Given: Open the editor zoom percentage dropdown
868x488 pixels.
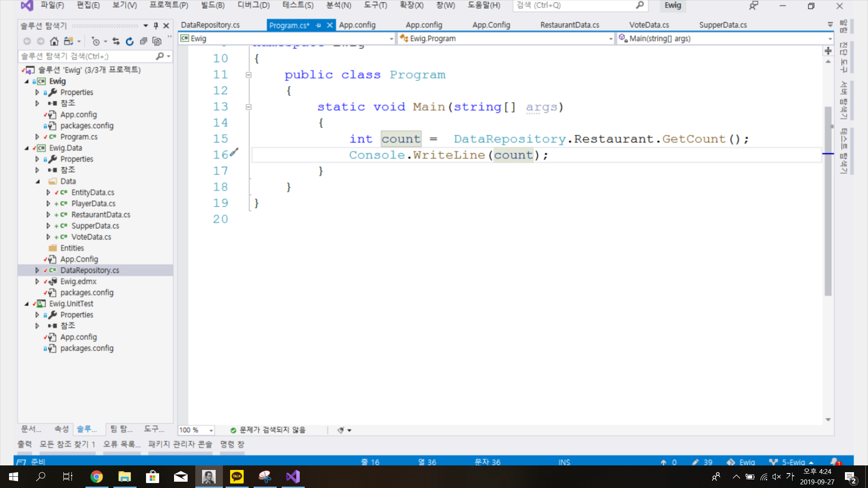Looking at the screenshot, I should point(211,430).
